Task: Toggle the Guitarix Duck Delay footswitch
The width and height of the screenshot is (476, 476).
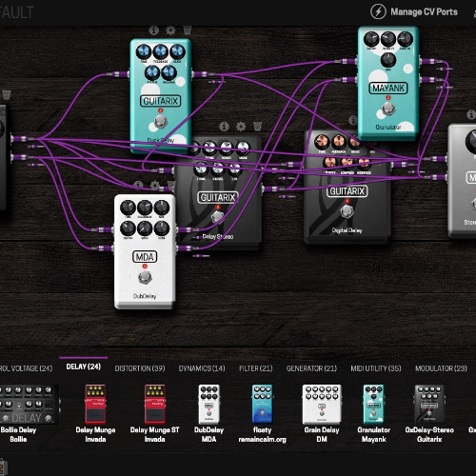Action: coord(160,121)
